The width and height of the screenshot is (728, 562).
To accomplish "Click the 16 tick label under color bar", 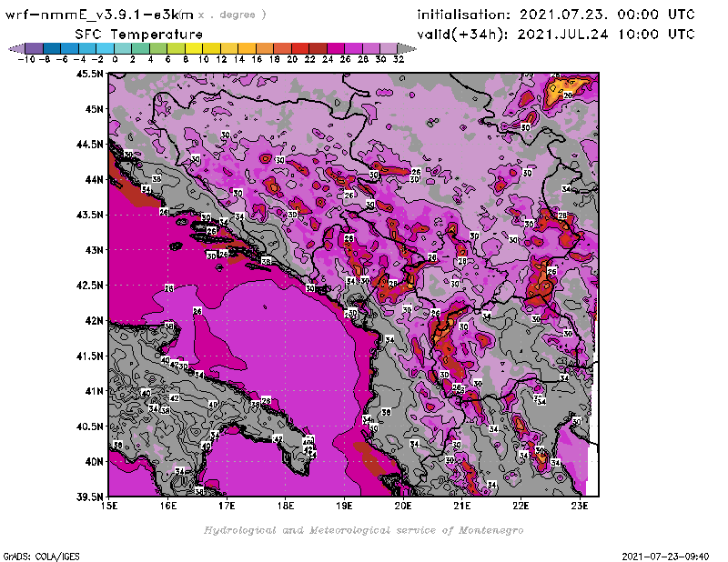I will 257,60.
